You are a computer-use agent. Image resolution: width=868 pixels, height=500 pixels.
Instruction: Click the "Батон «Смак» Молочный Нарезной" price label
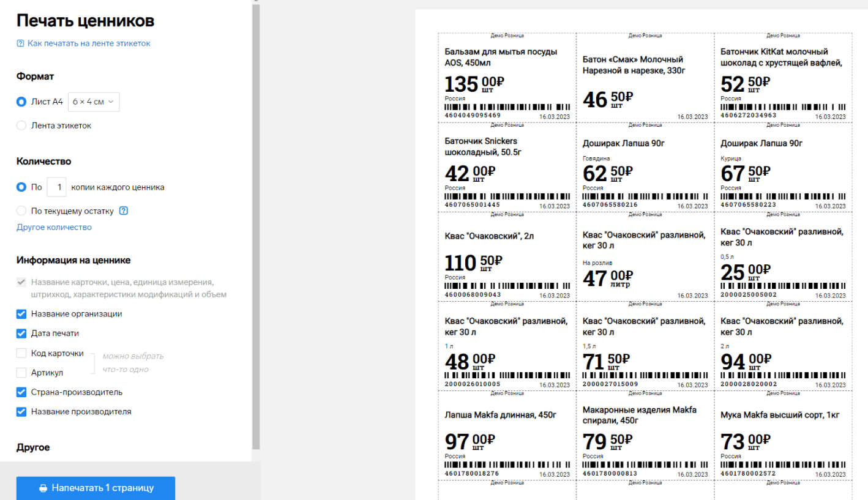point(645,77)
